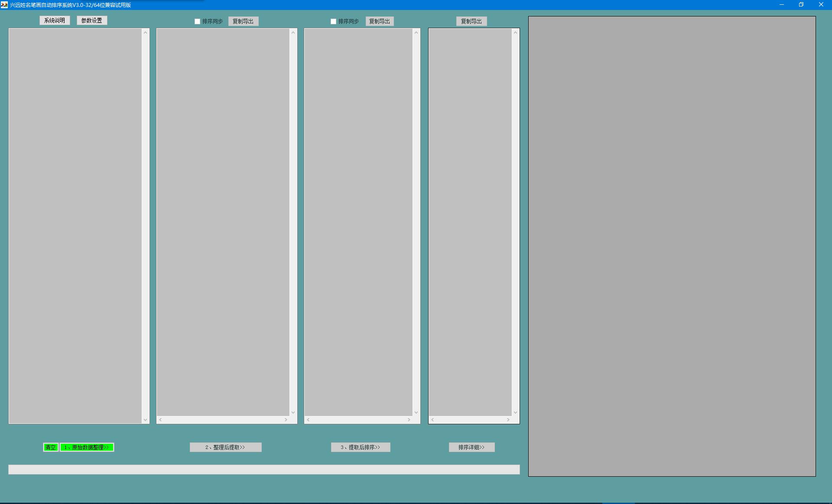
Task: Click 3、提取后排序>> button
Action: tap(361, 447)
